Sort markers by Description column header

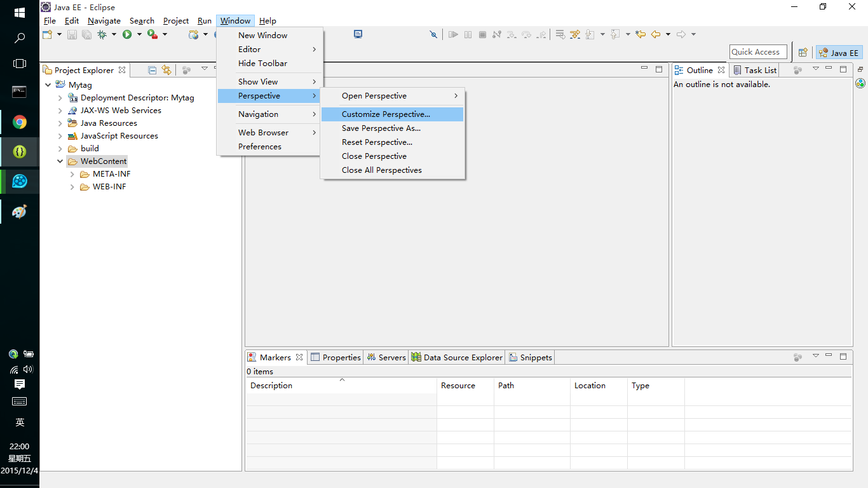tap(341, 386)
